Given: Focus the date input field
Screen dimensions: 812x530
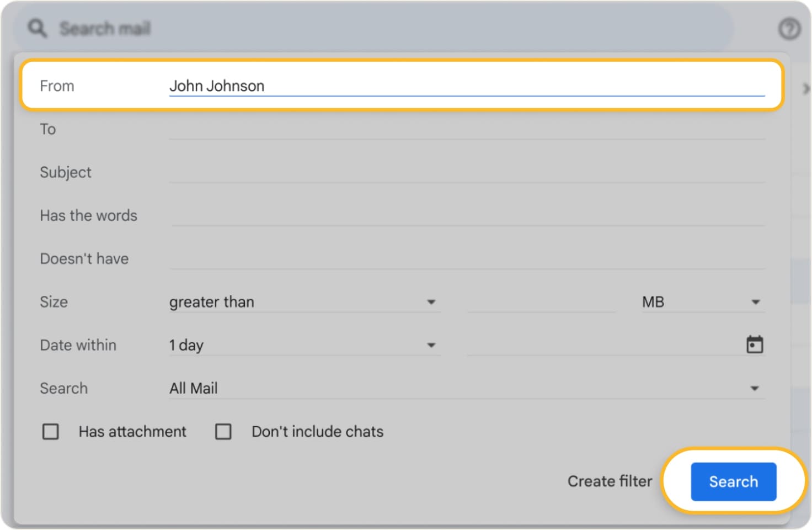Looking at the screenshot, I should 601,346.
